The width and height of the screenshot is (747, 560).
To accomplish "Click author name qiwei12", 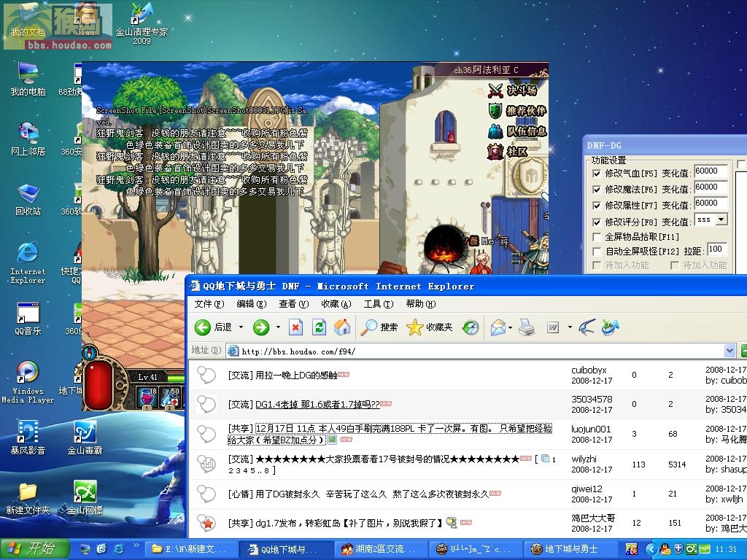I will click(587, 489).
